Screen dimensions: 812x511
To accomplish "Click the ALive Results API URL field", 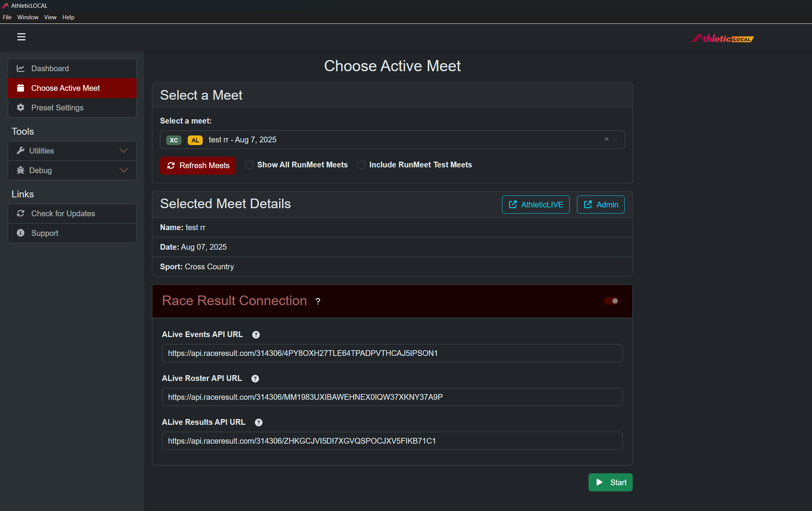I will (x=392, y=441).
